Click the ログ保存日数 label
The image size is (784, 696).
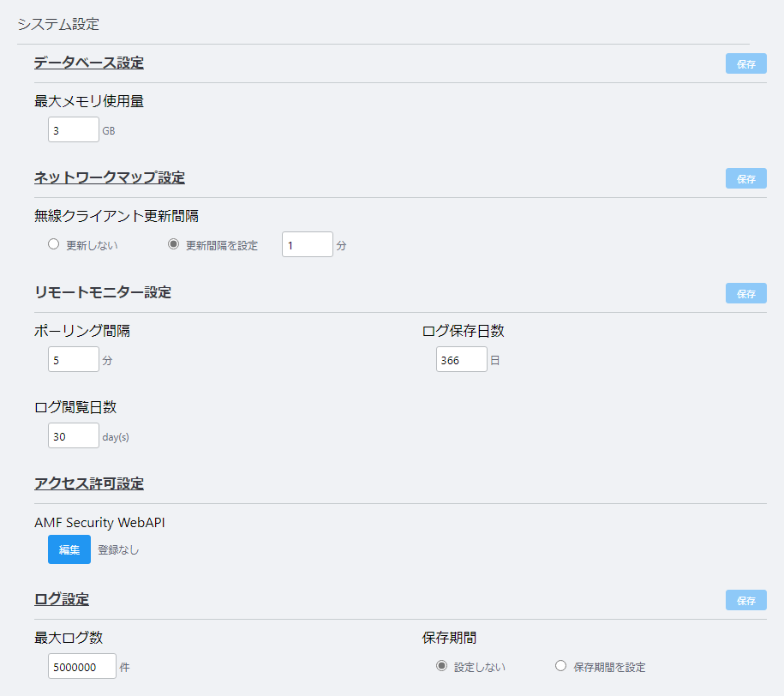point(463,331)
